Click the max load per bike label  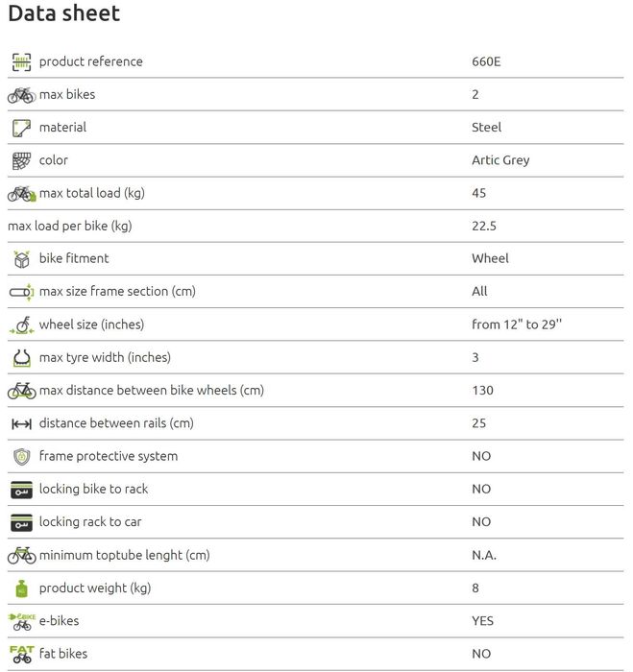pyautogui.click(x=69, y=226)
